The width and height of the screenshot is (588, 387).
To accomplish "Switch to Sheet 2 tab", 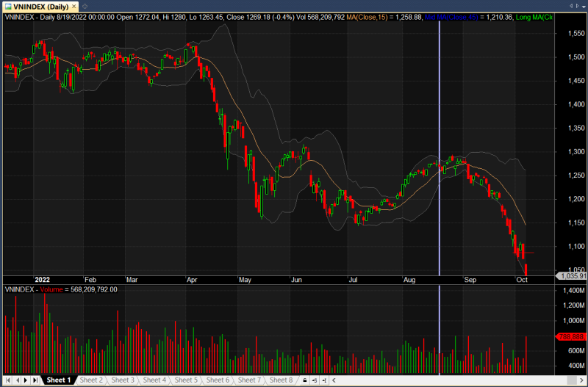I will coord(91,380).
